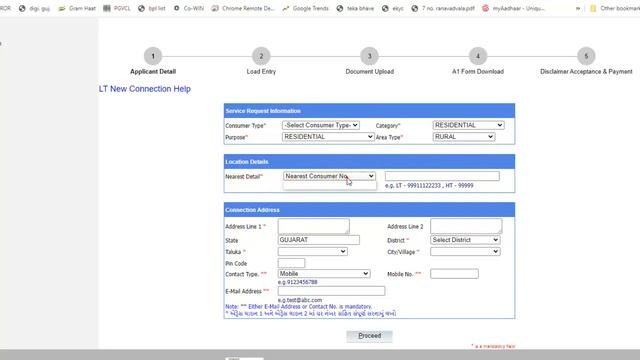
Task: Open the LT New Connection Help link
Action: pyautogui.click(x=144, y=89)
